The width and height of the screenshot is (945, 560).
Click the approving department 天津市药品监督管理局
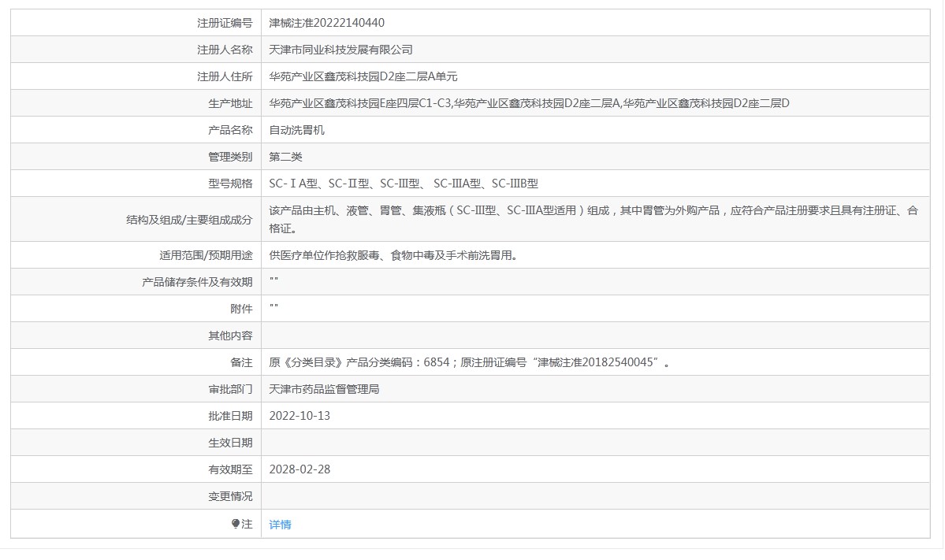pyautogui.click(x=324, y=389)
